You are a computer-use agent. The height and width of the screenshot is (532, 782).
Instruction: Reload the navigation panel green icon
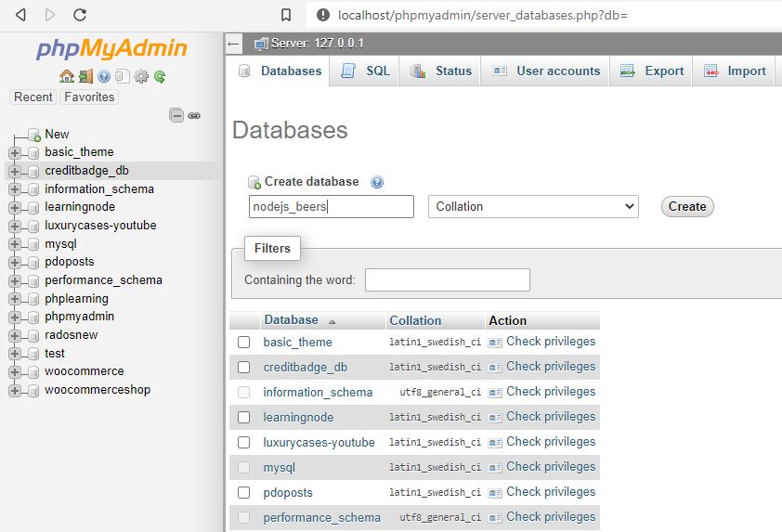[160, 76]
